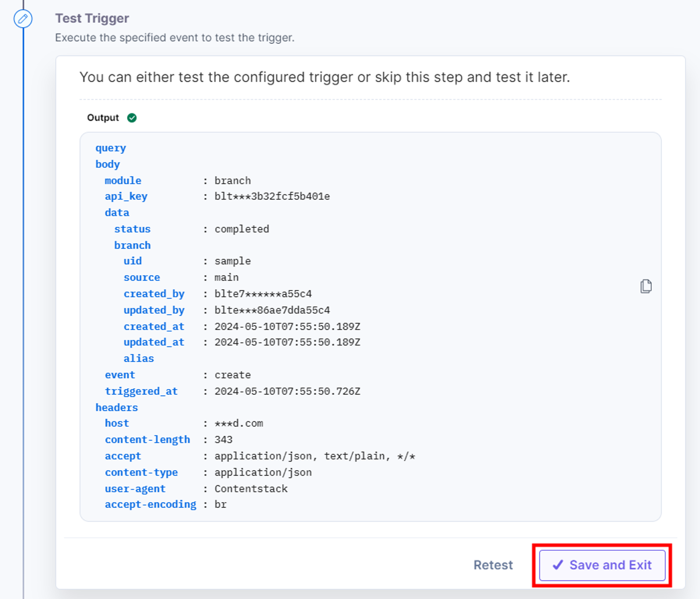Click the 'body' key in output
This screenshot has height=599, width=700.
click(x=107, y=164)
